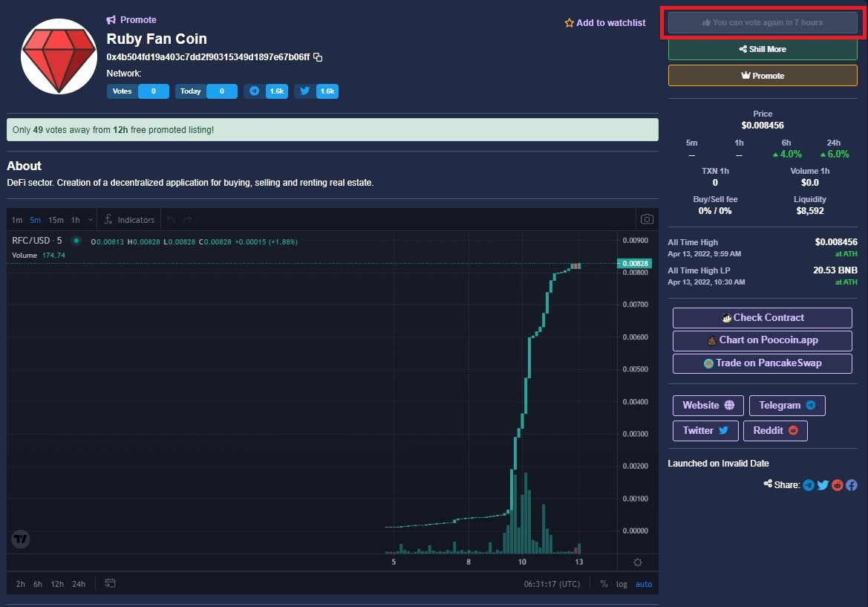This screenshot has height=607, width=868.
Task: Click the Twitter 1.6k badge
Action: (316, 91)
